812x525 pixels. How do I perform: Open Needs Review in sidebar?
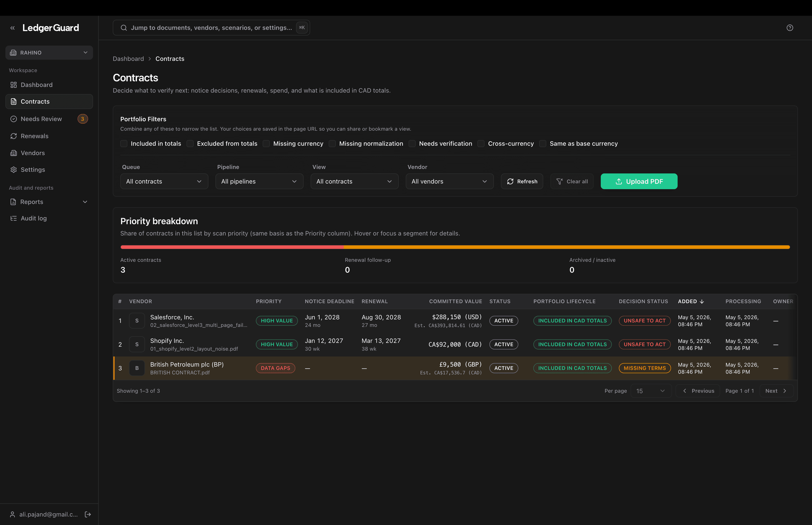coord(49,119)
